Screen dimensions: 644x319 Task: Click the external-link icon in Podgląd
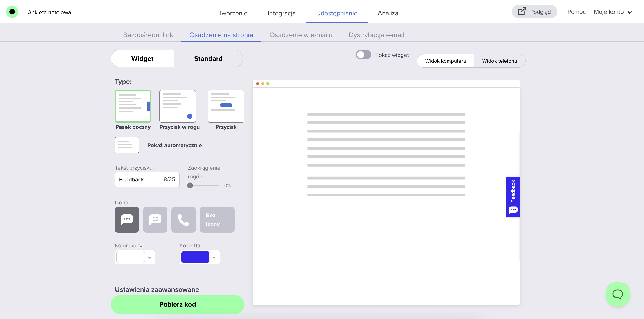coord(522,11)
